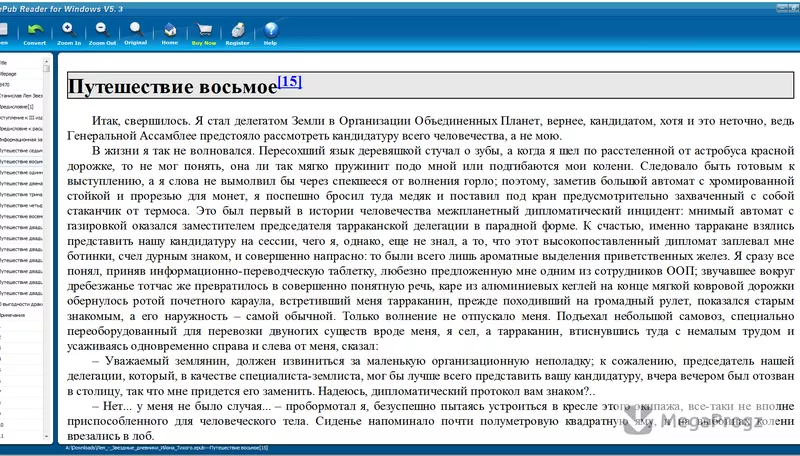Screen dimensions: 800x456
Task: Open 'Путешествие четырнадцатое' chapter in sidebar
Action: click(x=21, y=206)
